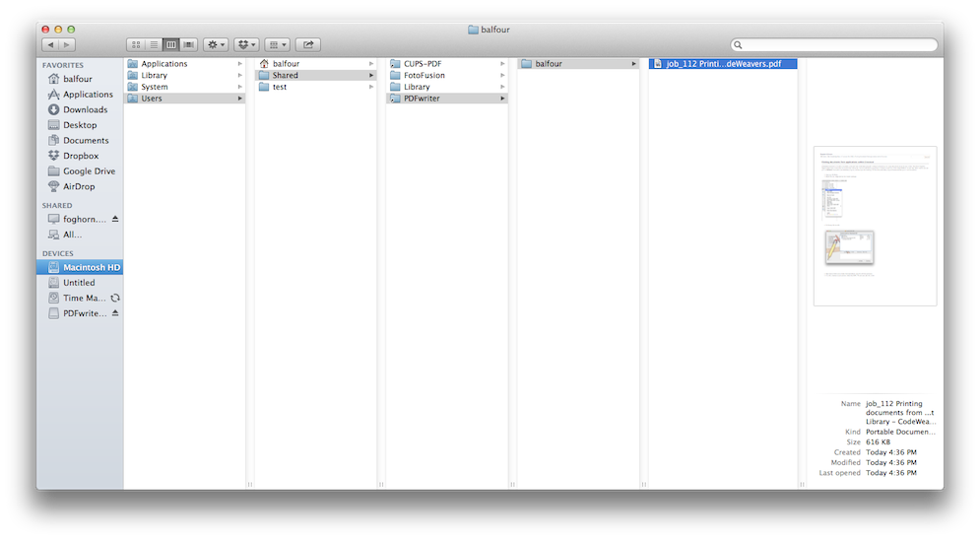Open AirDrop from the sidebar
This screenshot has height=540, width=980.
pos(79,186)
